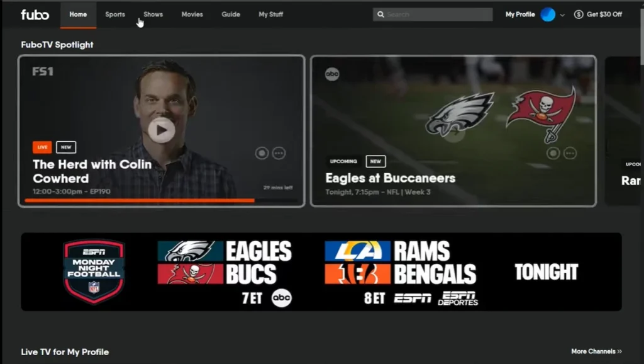The image size is (644, 364).
Task: Open the partially visible Rams spotlight card
Action: coord(623,131)
